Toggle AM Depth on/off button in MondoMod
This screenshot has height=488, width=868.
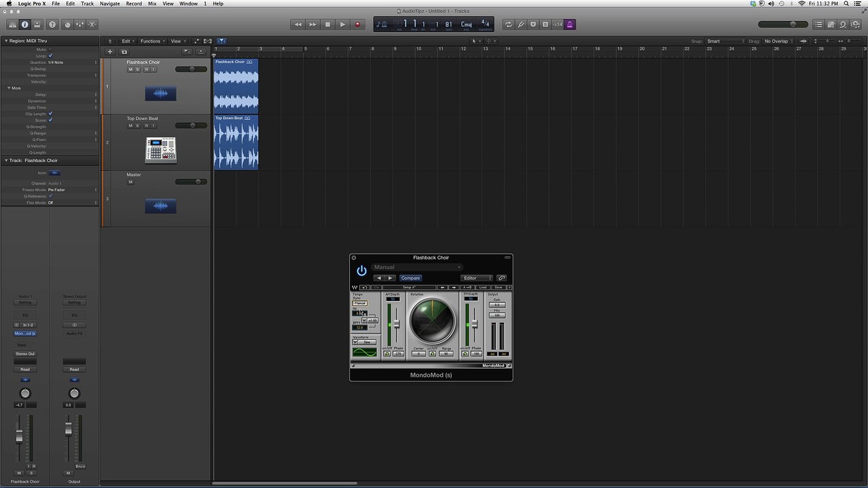[x=387, y=354]
